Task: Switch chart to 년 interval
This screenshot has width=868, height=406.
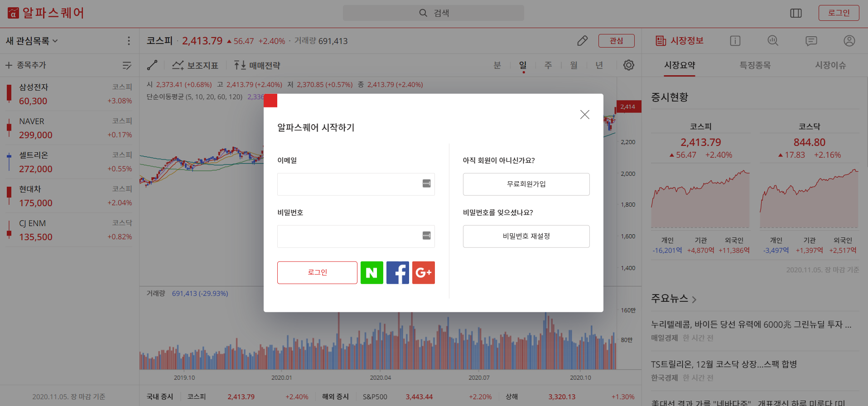Action: (599, 65)
